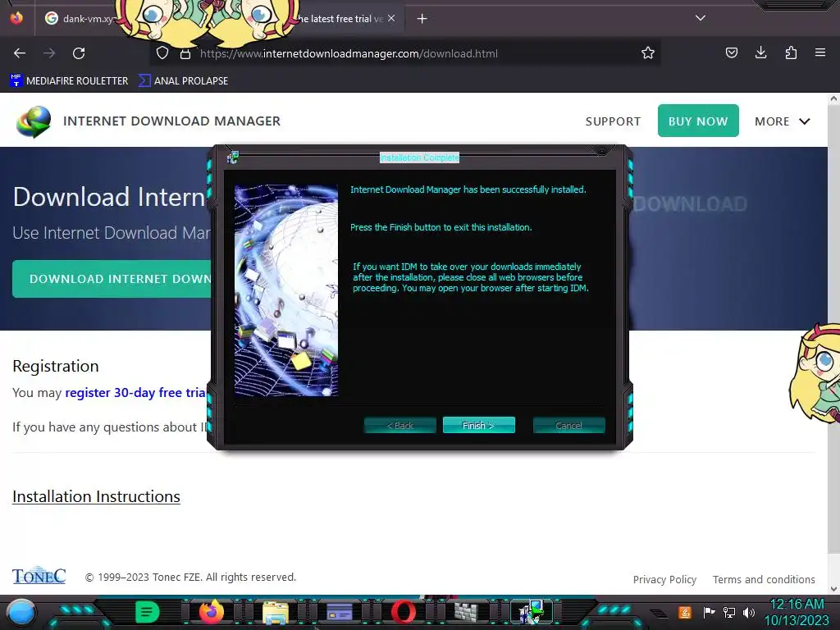
Task: Click the 'Registration' heading text
Action: (x=56, y=366)
